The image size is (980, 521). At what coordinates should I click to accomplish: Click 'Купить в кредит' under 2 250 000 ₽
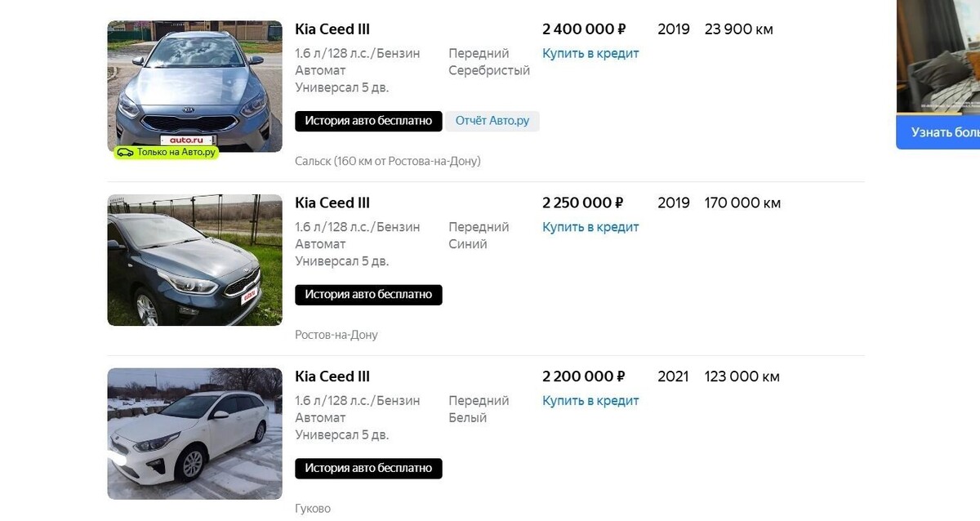[590, 228]
